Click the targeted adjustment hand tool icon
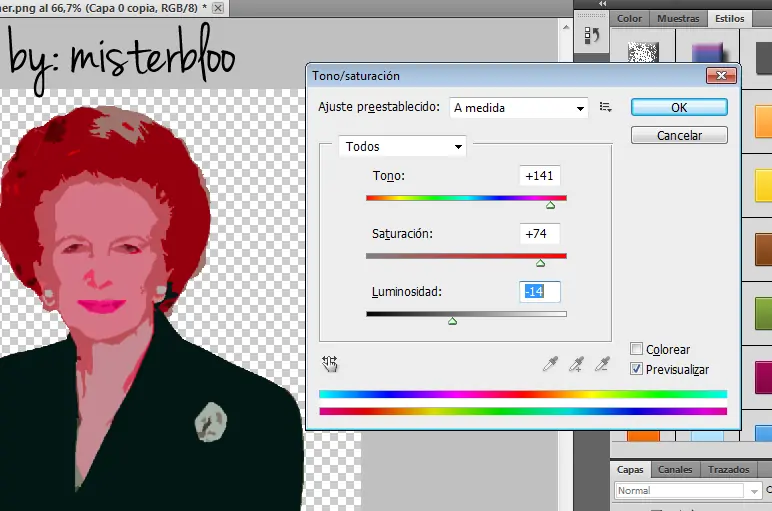This screenshot has width=772, height=511. click(x=329, y=364)
